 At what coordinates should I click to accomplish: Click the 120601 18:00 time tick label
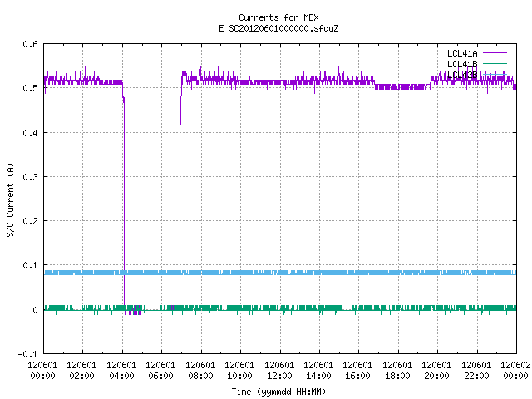[x=397, y=371]
